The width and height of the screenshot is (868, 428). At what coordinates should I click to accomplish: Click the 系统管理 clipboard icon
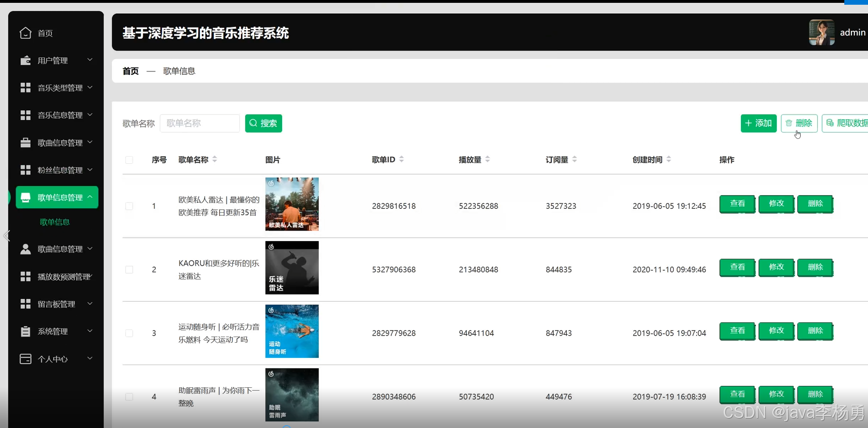(26, 331)
